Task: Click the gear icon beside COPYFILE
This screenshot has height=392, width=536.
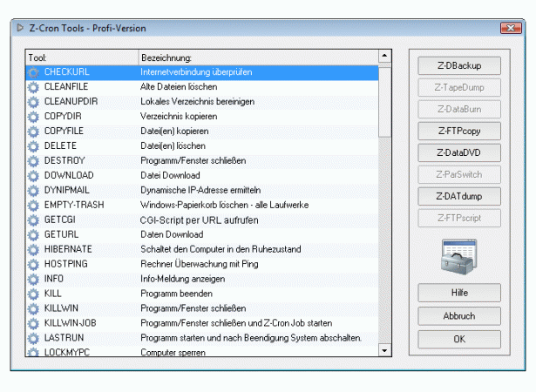Action: [x=33, y=132]
